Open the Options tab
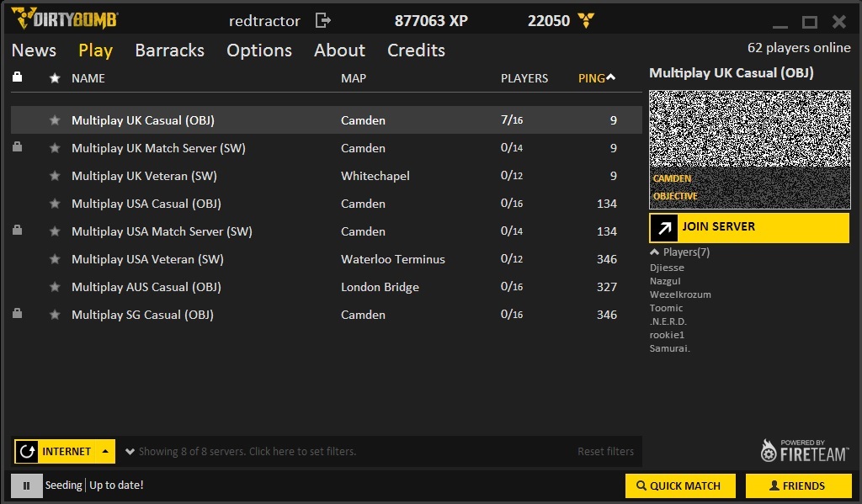The width and height of the screenshot is (862, 504). click(x=258, y=50)
